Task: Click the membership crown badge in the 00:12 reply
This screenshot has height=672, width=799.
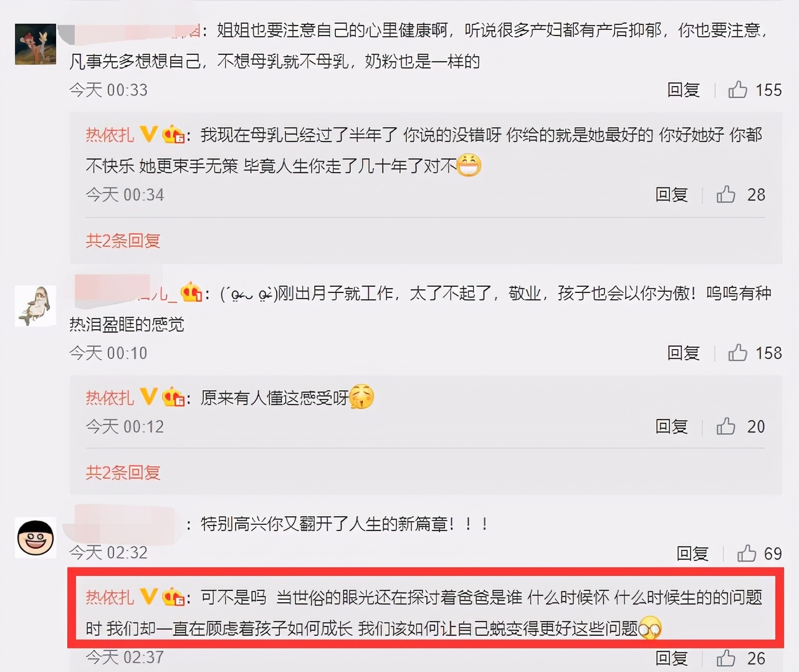Action: pyautogui.click(x=173, y=397)
